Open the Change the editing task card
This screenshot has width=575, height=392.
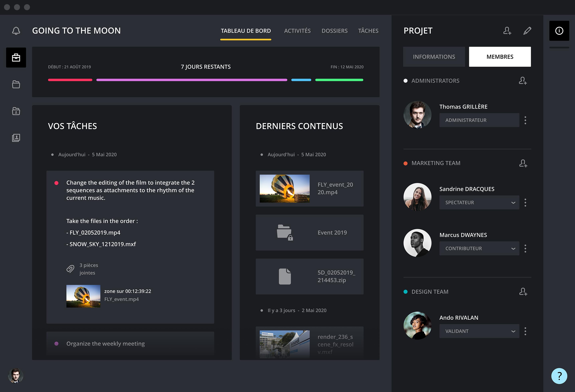pyautogui.click(x=130, y=247)
